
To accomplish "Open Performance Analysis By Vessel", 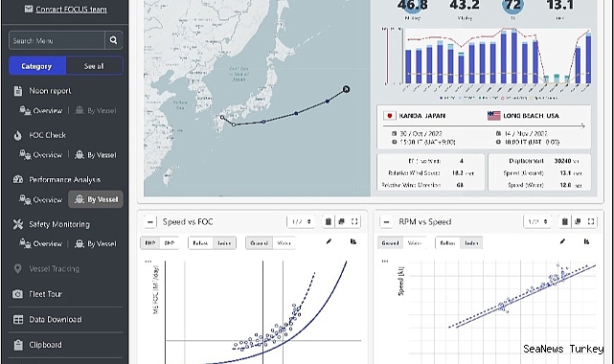I will tap(96, 199).
